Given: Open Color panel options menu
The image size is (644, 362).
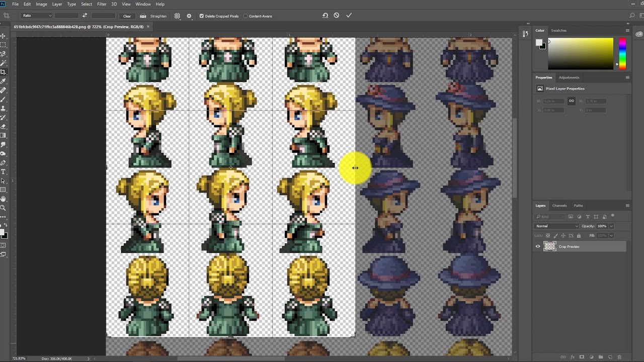Looking at the screenshot, I should [627, 30].
